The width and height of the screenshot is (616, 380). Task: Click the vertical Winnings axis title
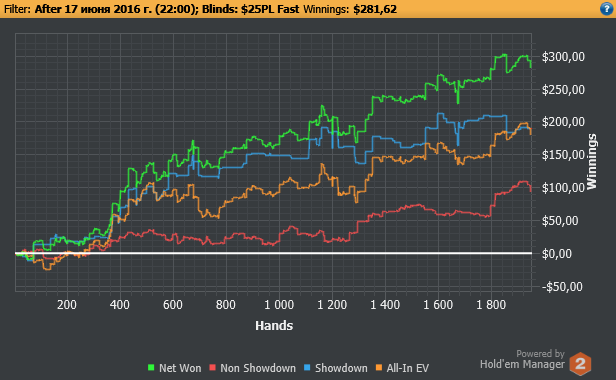point(592,162)
